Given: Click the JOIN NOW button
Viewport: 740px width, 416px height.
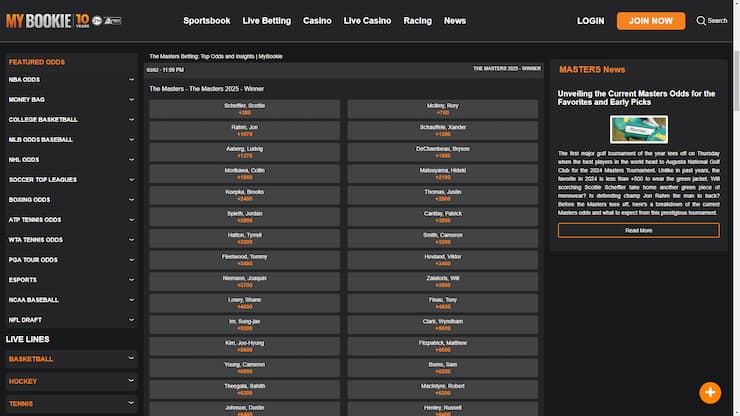Looking at the screenshot, I should 651,21.
